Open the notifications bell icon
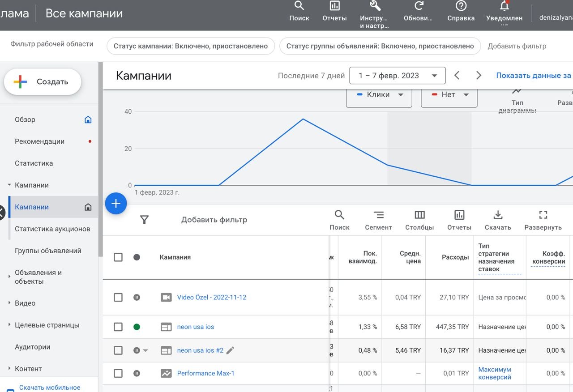This screenshot has height=392, width=573. (504, 6)
